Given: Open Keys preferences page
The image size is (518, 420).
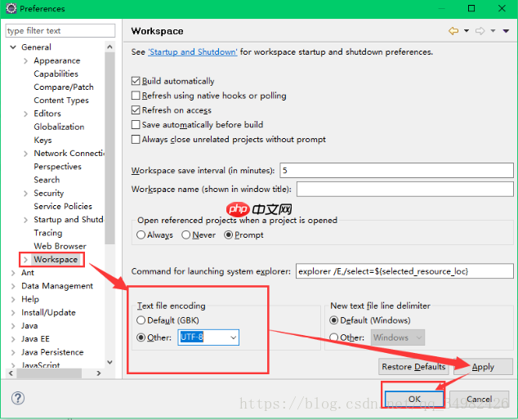Looking at the screenshot, I should click(42, 140).
